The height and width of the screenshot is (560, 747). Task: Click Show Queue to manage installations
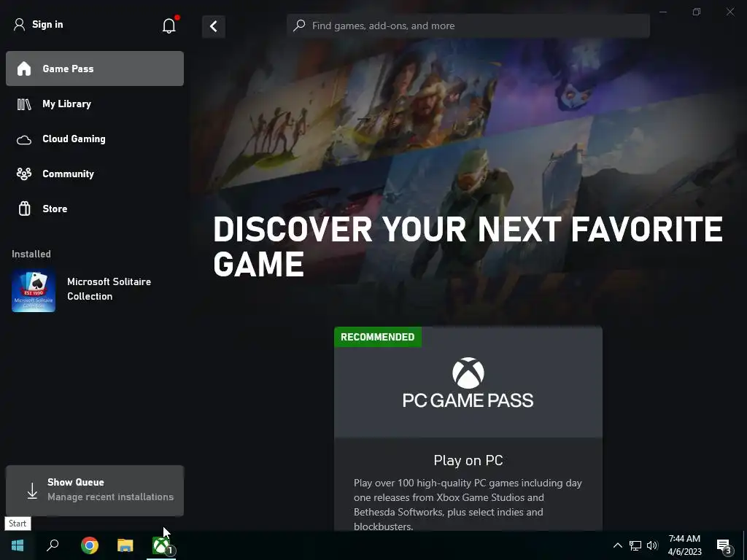(95, 491)
